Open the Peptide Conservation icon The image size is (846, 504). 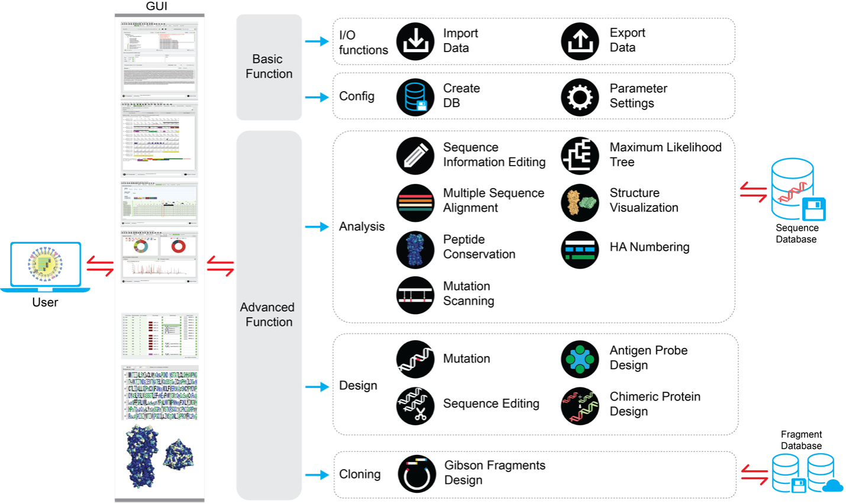(x=415, y=250)
